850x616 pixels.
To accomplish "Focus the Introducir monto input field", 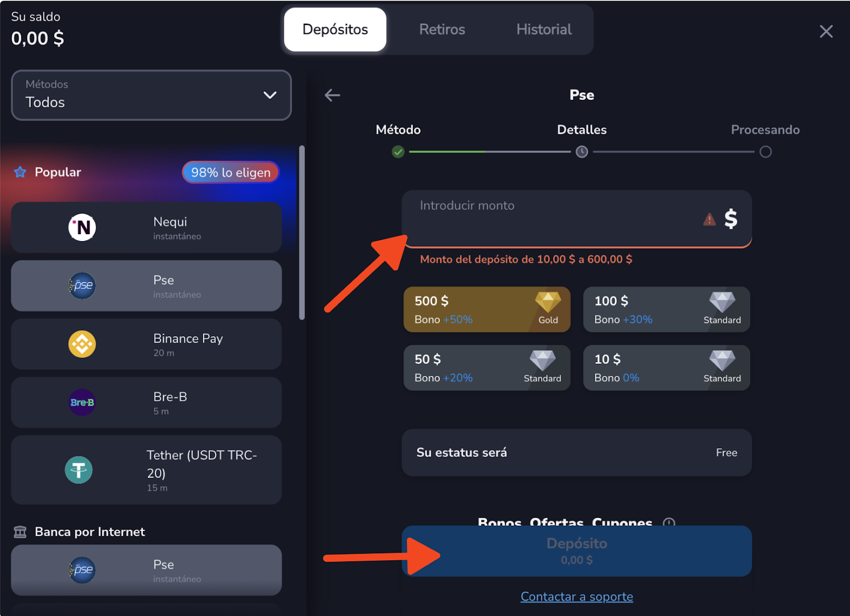I will coord(552,219).
